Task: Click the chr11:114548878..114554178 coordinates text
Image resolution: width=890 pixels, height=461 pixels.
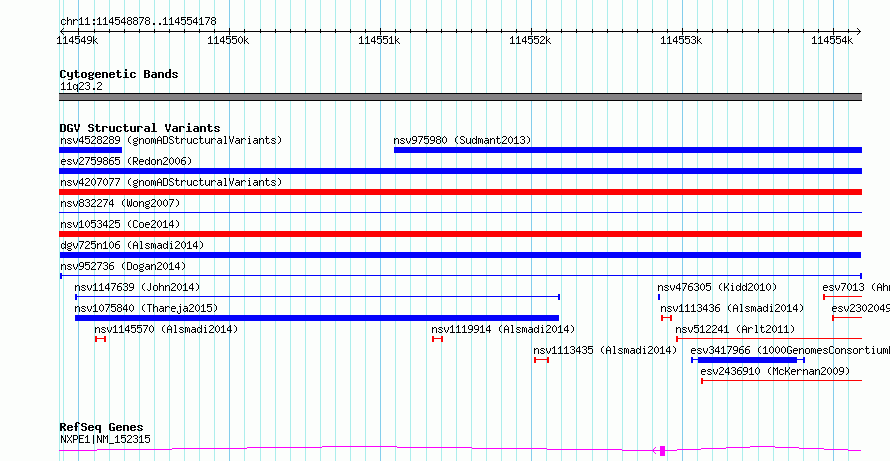Action: click(138, 22)
